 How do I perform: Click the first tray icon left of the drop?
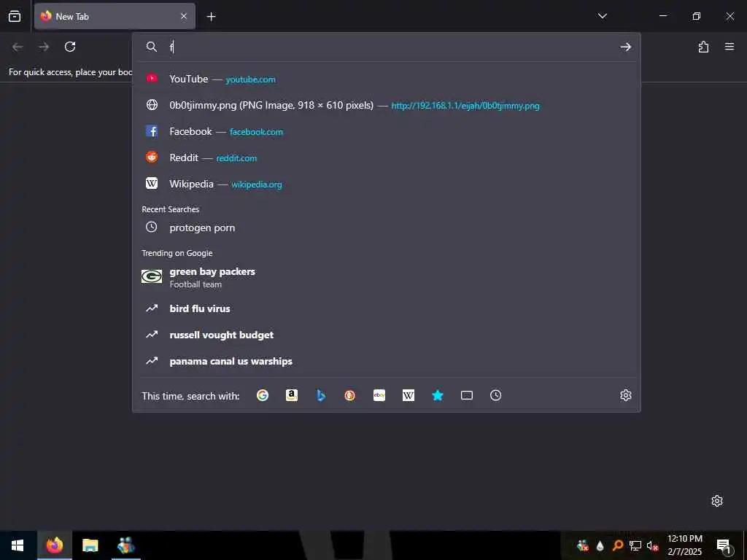click(x=582, y=545)
